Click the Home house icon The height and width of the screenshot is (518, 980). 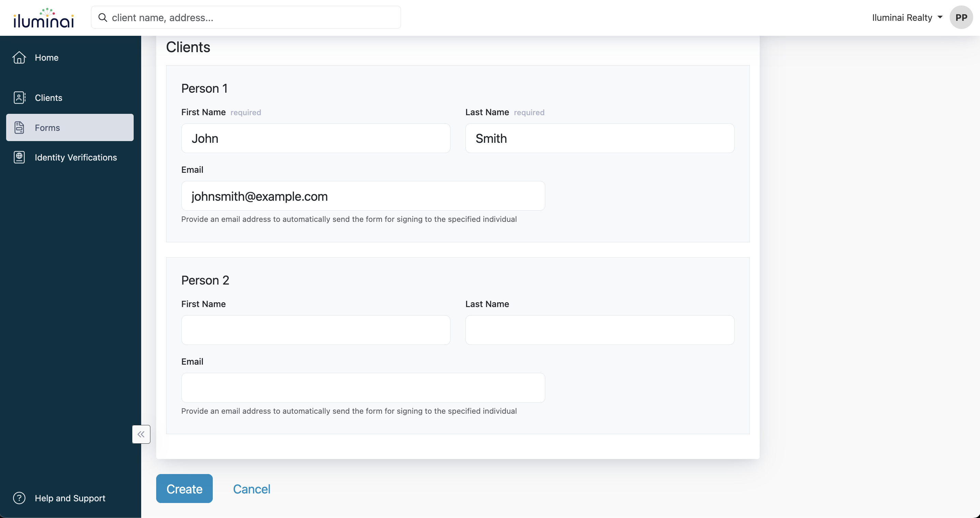(19, 58)
